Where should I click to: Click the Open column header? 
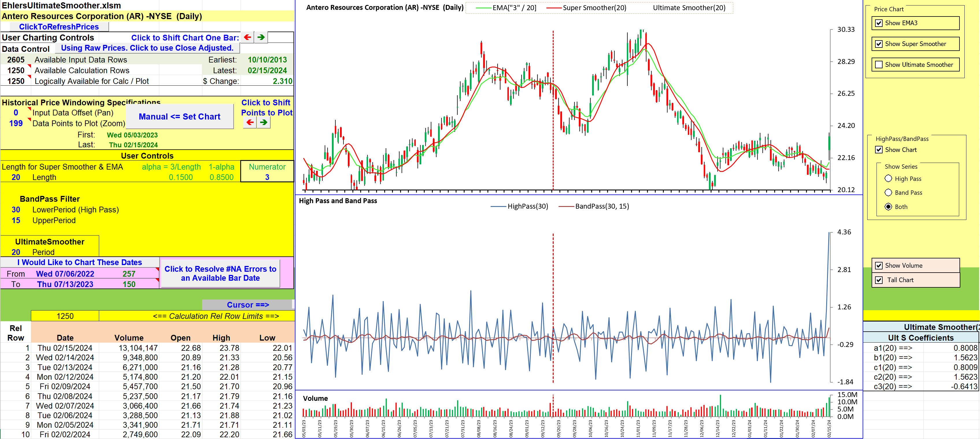point(180,338)
